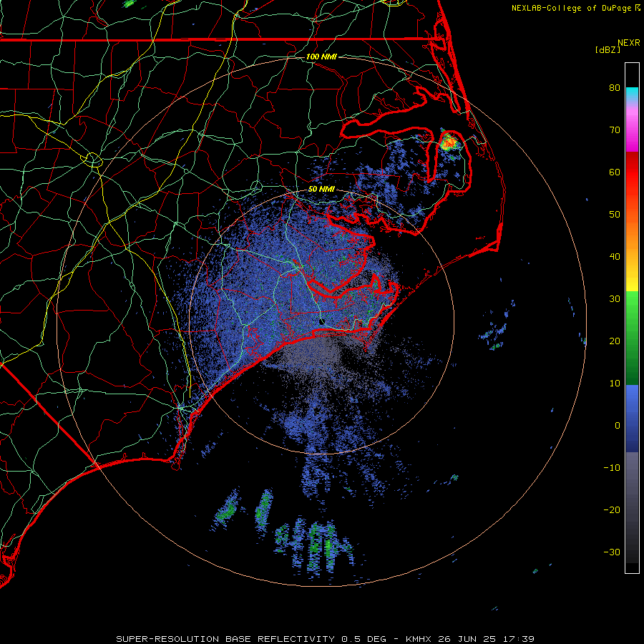Click the 60 dBZ scale value

pos(615,172)
